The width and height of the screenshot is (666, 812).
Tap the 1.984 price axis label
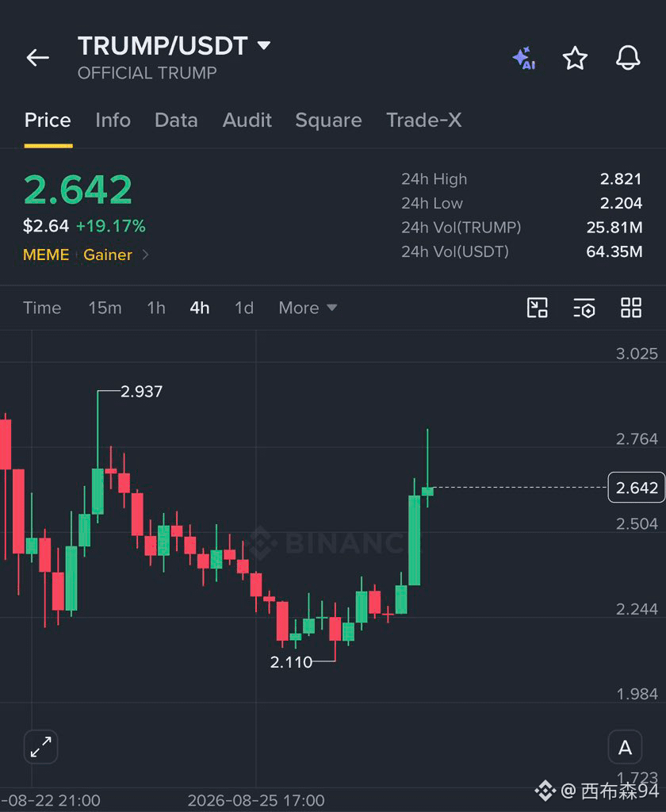click(637, 694)
